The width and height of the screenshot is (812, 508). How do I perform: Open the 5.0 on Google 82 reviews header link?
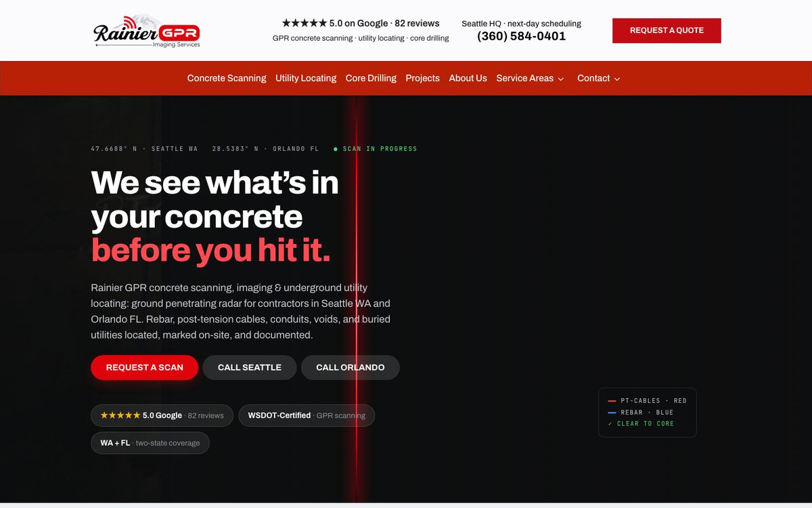pos(361,23)
